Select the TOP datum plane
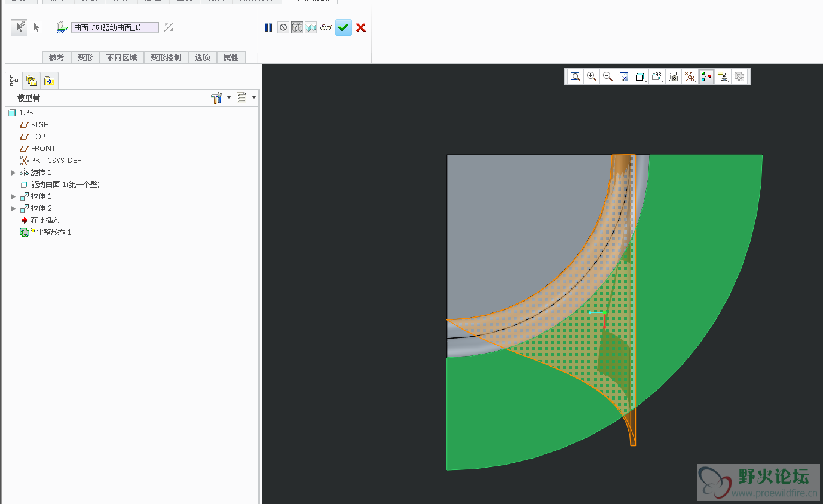Screen dimensions: 823x504 click(38, 137)
